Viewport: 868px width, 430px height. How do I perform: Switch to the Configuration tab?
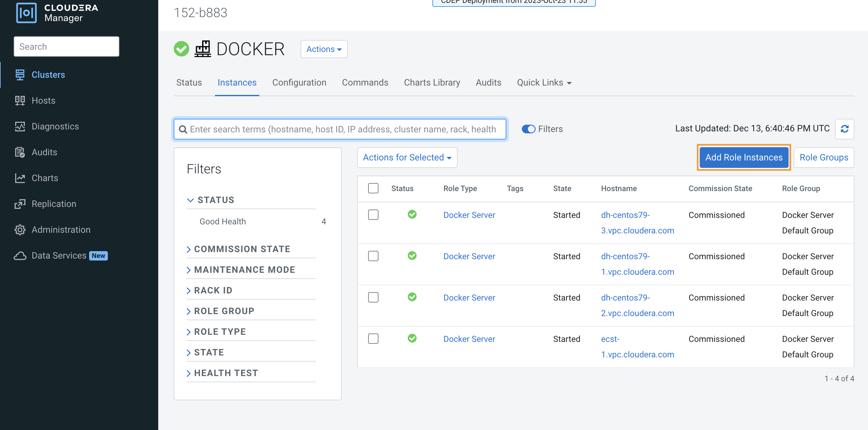299,83
